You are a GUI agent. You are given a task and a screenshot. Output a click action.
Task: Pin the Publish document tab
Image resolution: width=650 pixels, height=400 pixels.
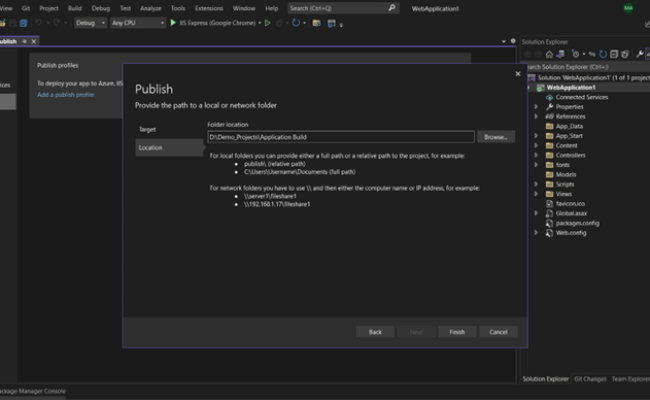[x=24, y=41]
